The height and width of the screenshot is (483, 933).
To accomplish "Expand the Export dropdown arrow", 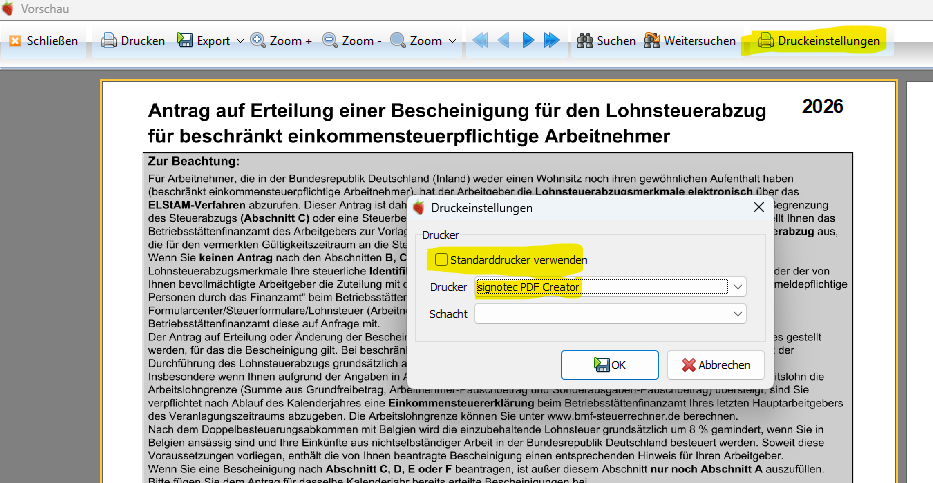I will (x=240, y=41).
